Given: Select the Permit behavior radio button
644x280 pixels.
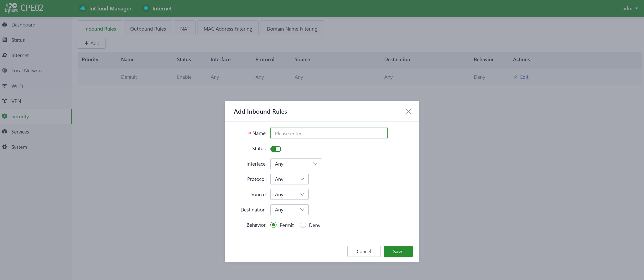Looking at the screenshot, I should 273,225.
